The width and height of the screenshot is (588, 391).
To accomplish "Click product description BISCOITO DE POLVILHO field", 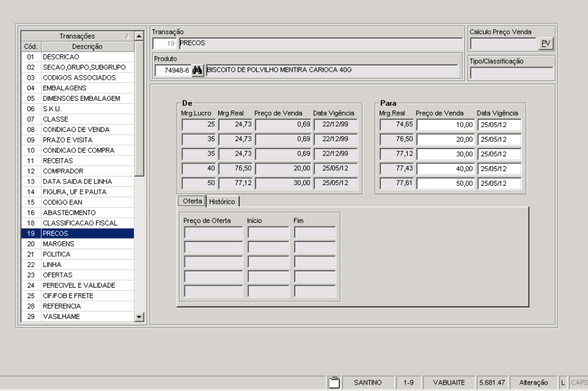I will click(x=332, y=70).
